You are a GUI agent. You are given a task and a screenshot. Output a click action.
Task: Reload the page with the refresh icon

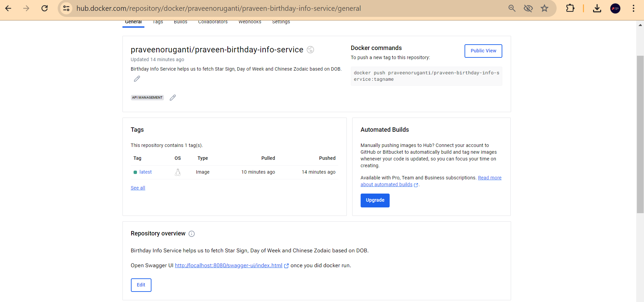pos(45,8)
